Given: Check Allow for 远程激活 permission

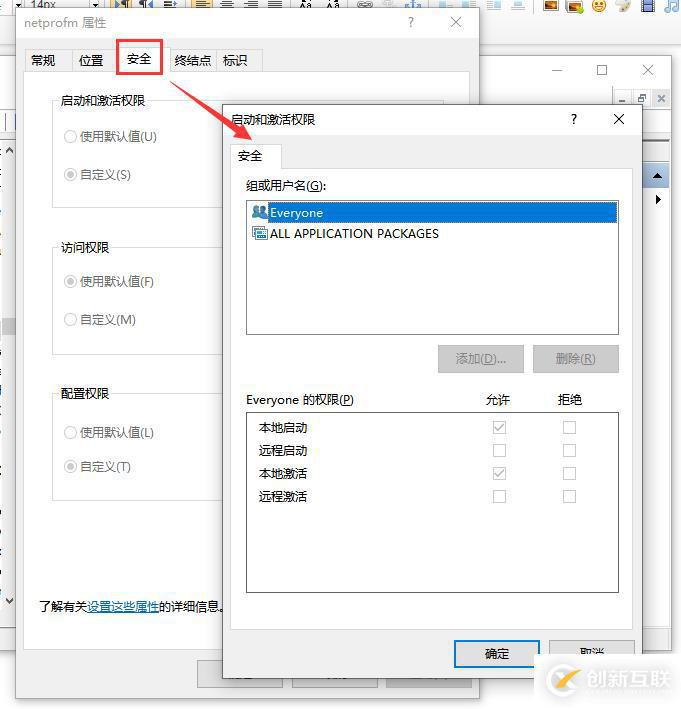Looking at the screenshot, I should tap(499, 496).
